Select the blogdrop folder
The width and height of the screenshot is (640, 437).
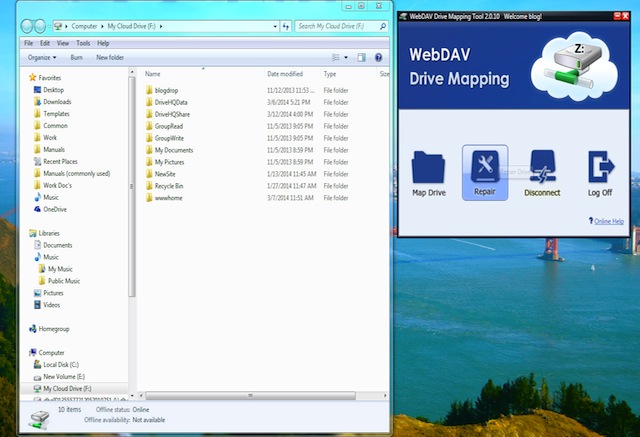[166, 91]
